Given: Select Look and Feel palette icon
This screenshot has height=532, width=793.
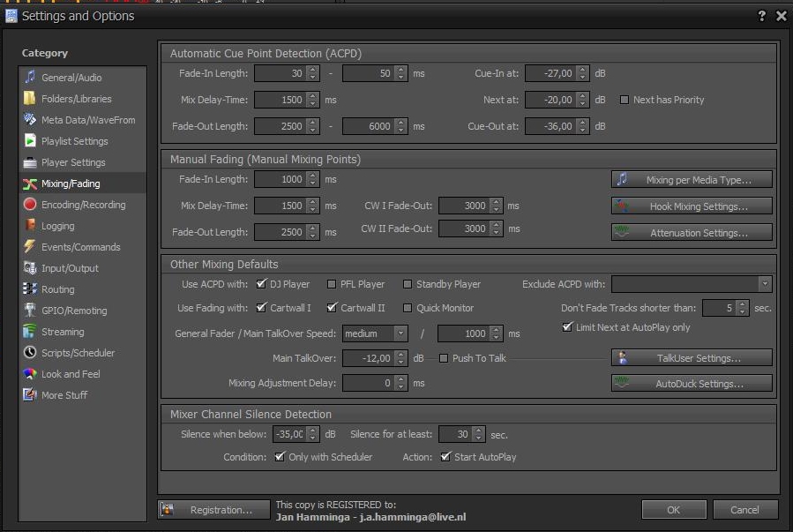Looking at the screenshot, I should click(30, 374).
